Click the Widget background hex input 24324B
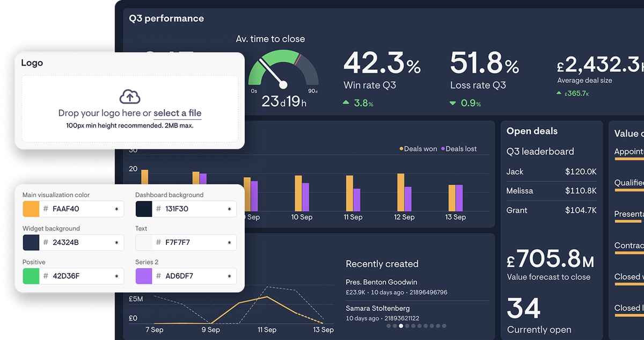The height and width of the screenshot is (340, 644). [80, 243]
